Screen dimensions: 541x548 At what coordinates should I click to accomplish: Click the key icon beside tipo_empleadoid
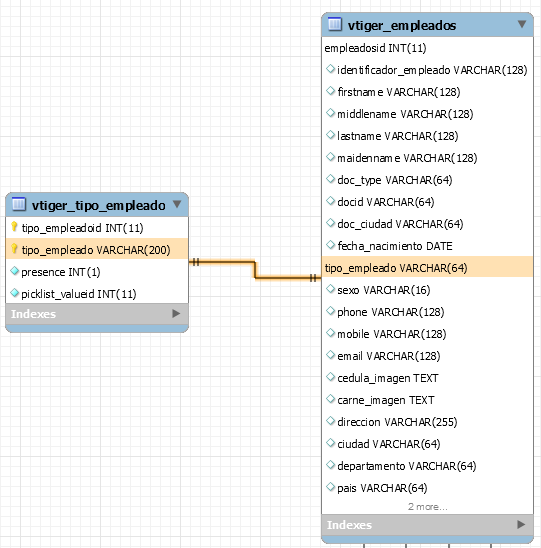(14, 227)
